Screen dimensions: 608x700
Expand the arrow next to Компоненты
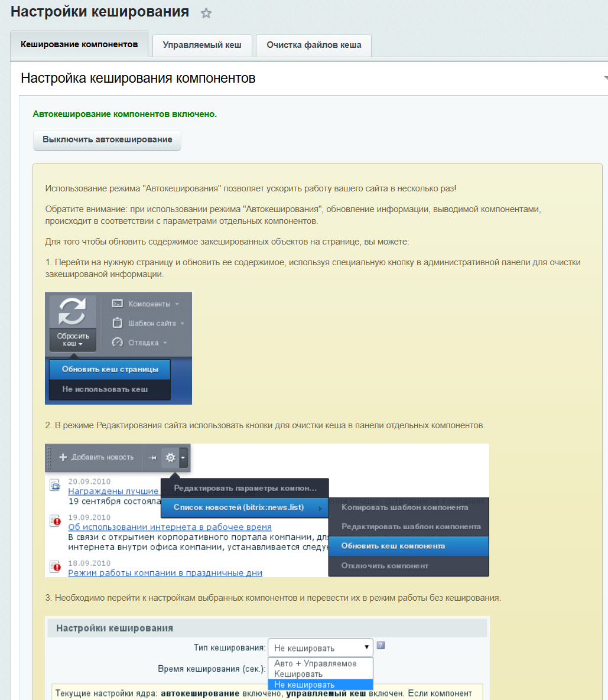tap(177, 304)
